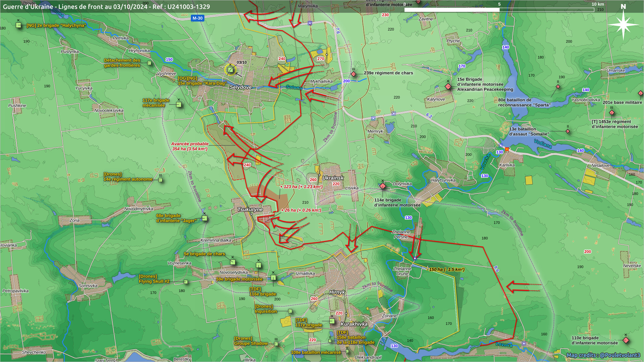The height and width of the screenshot is (362, 644).
Task: Select the yellow-circled Kara-Dag brigade marker
Action: pyautogui.click(x=230, y=70)
